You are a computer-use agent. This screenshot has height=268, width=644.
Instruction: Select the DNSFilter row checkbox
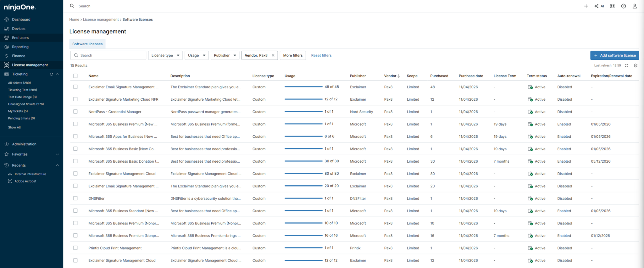[75, 198]
